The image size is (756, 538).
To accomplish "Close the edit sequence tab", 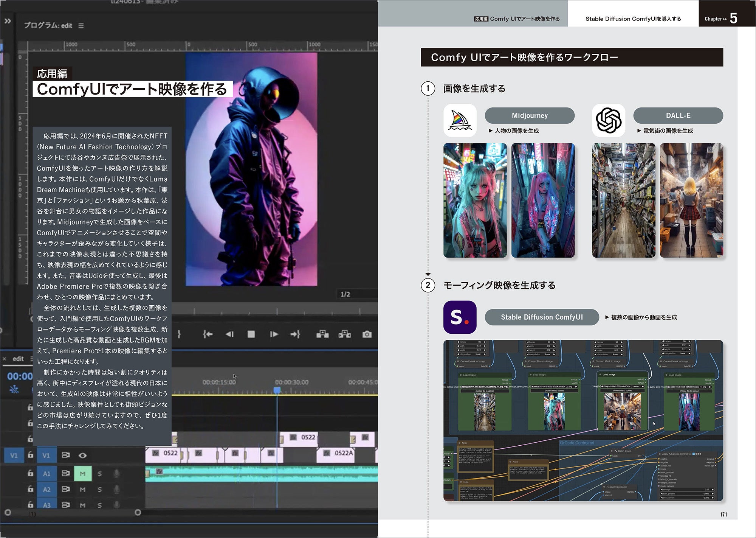I will pos(5,359).
